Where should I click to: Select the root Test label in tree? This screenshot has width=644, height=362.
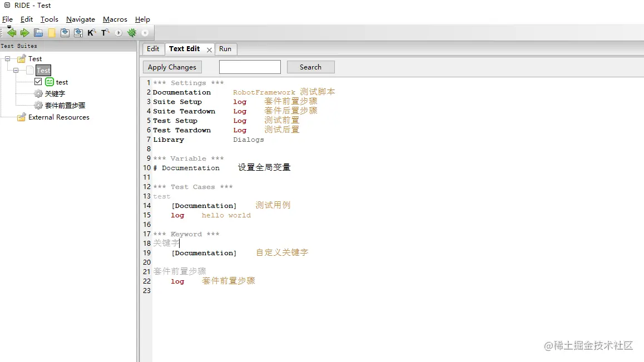click(35, 59)
